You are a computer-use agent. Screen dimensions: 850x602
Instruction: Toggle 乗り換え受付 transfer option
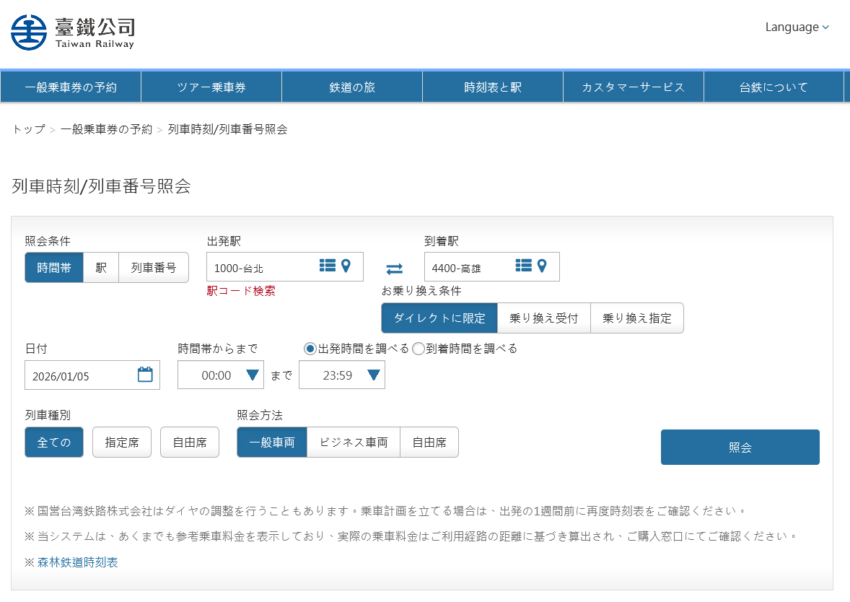pyautogui.click(x=543, y=318)
